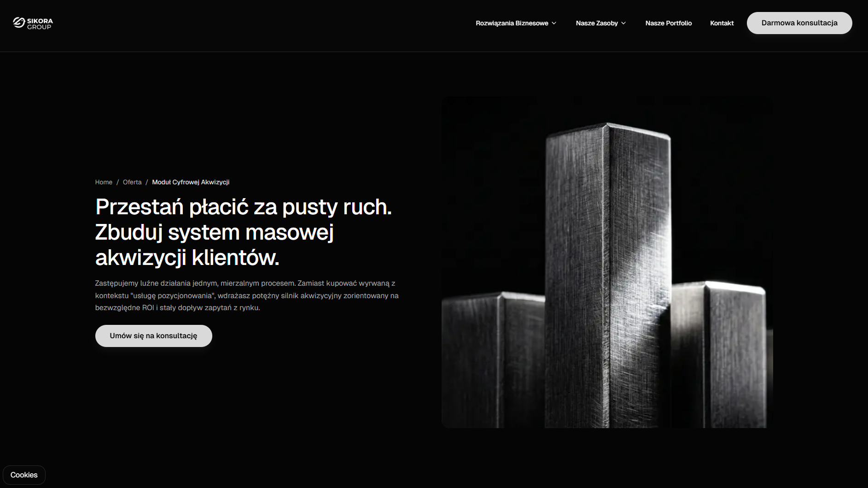Expand the Rozwiązania Biznesowe chevron
Screen dimensions: 868x488
(x=554, y=23)
